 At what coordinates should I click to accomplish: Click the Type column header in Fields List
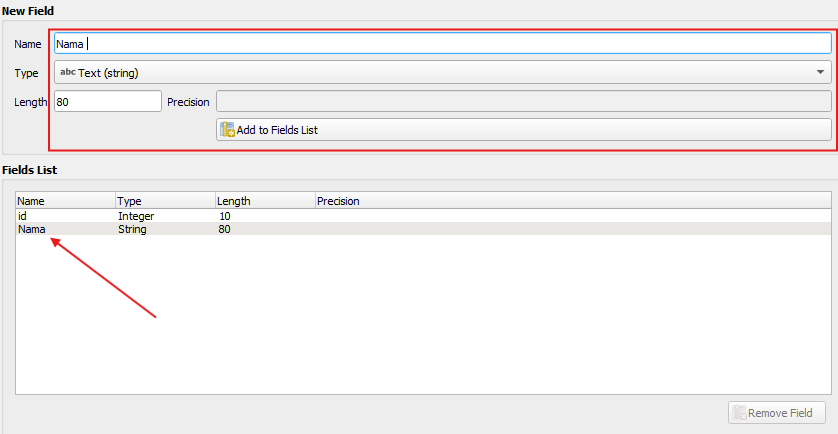click(165, 201)
